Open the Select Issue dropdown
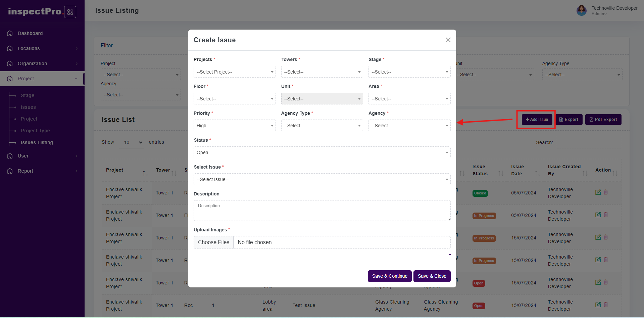This screenshot has width=644, height=318. 321,179
